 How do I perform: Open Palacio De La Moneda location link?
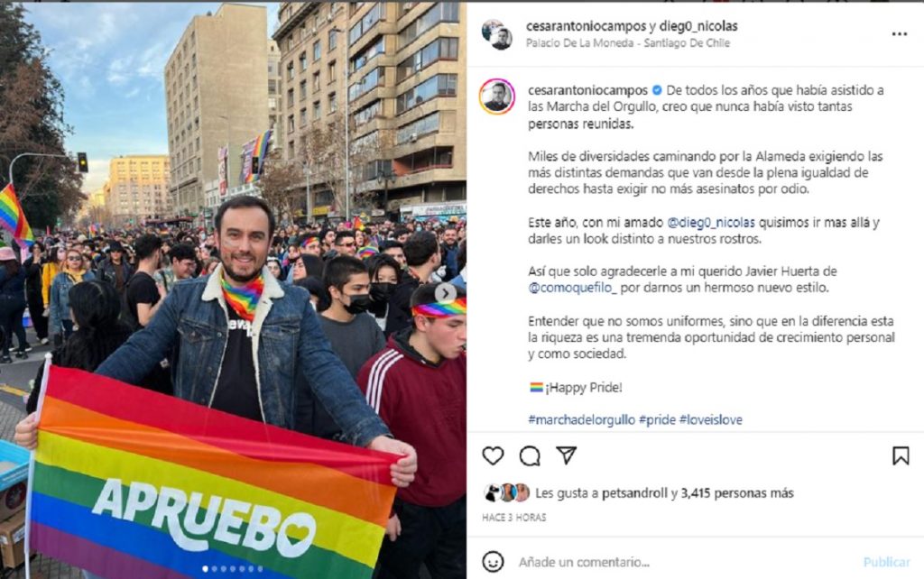pyautogui.click(x=628, y=43)
